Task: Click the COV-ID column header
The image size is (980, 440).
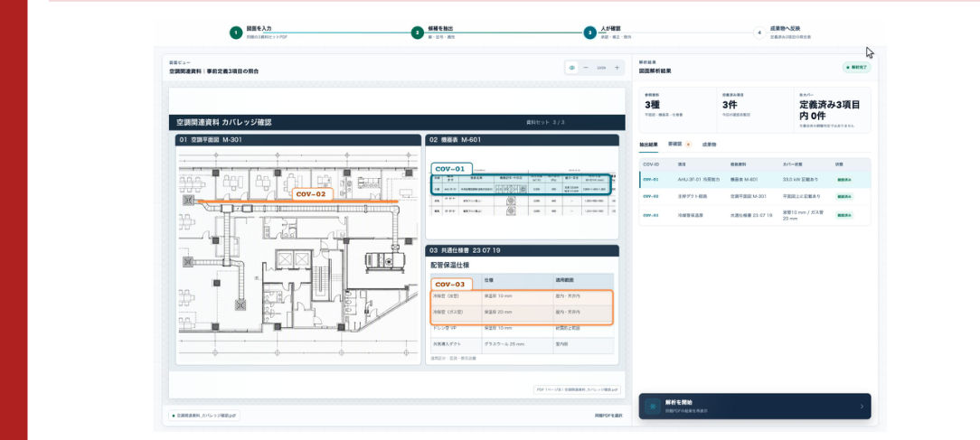Action: pos(651,164)
